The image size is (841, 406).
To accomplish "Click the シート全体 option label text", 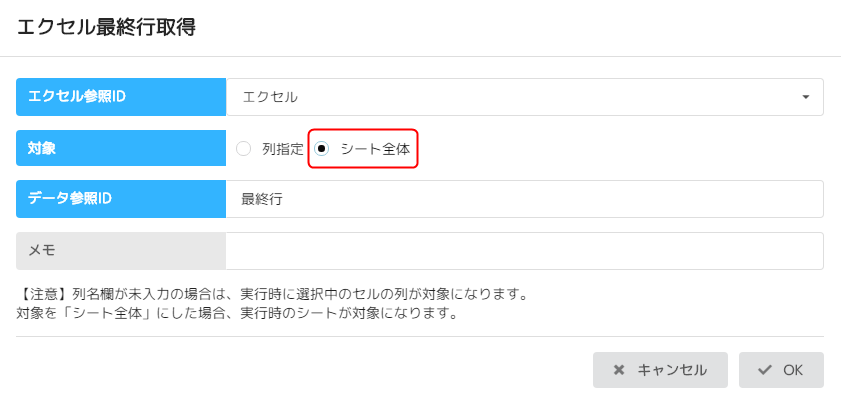I will (x=375, y=149).
